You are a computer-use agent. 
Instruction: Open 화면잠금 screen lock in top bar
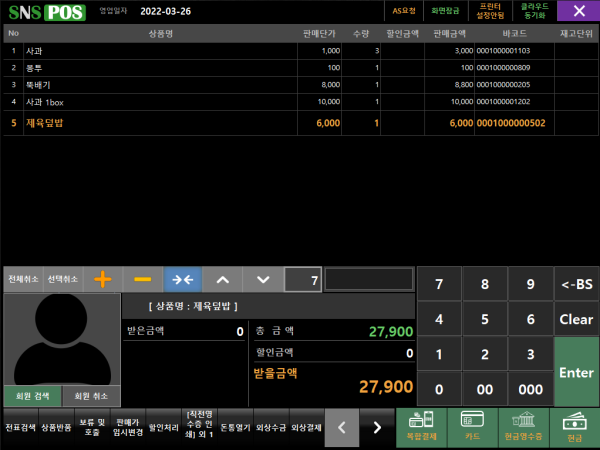pos(443,11)
